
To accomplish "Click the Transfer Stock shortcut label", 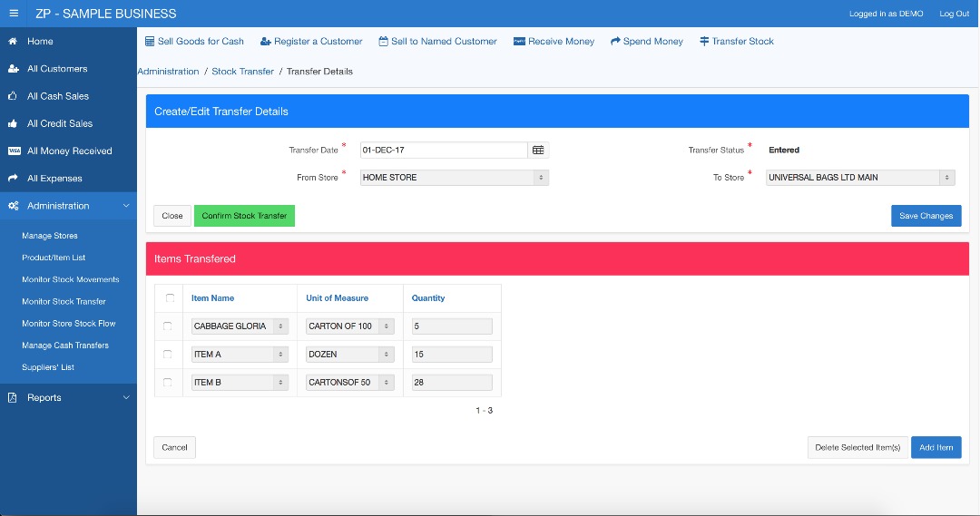I will 742,41.
